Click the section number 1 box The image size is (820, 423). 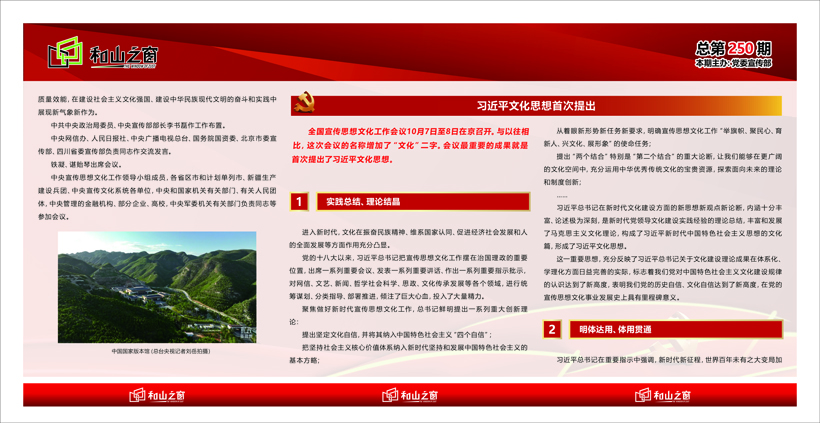tap(299, 201)
